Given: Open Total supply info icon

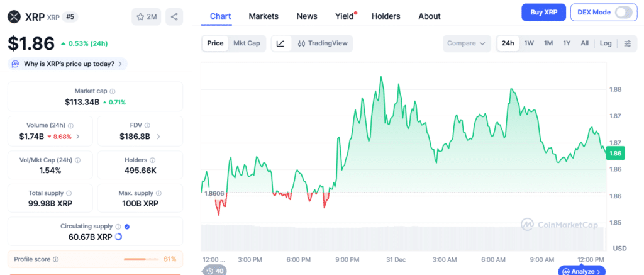Looking at the screenshot, I should 69,193.
